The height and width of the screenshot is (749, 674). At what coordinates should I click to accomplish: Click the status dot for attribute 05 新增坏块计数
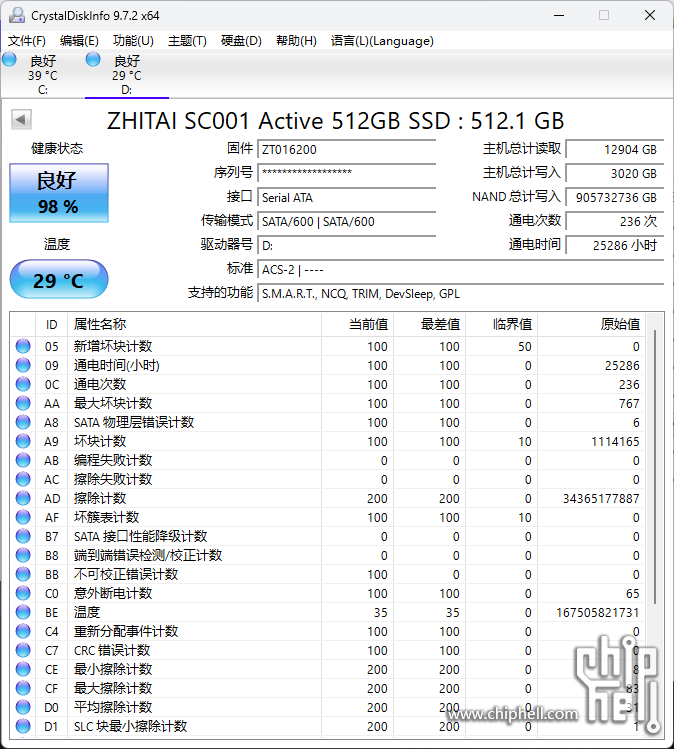[x=23, y=346]
